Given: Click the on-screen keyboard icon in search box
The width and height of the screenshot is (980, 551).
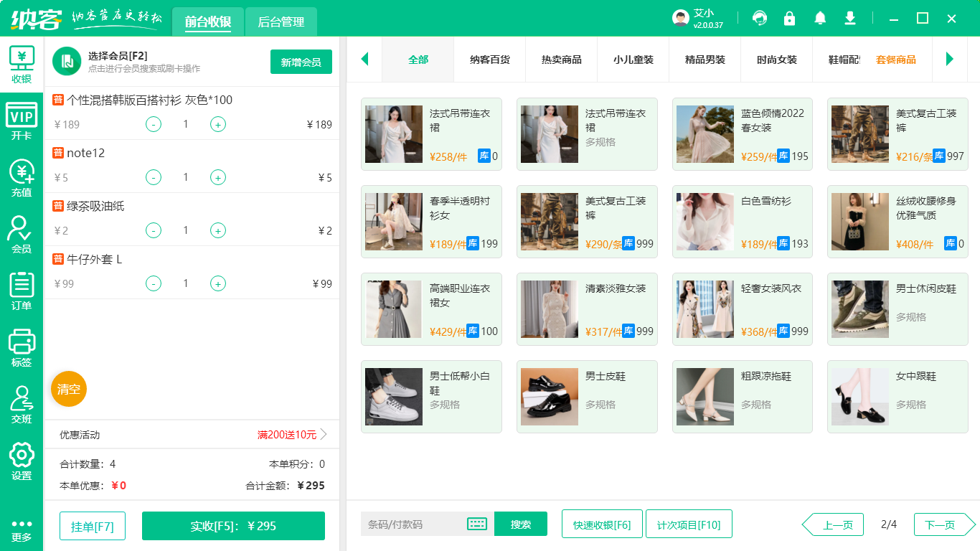Looking at the screenshot, I should point(477,524).
